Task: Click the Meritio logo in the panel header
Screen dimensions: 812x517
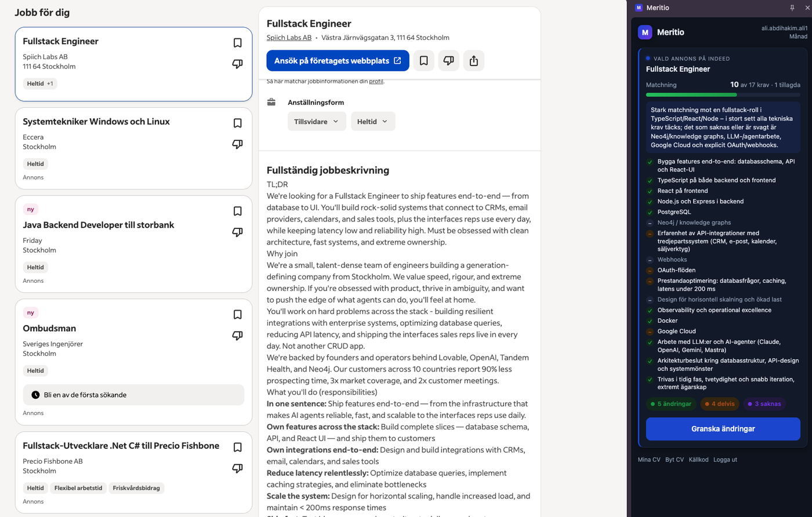Action: pos(645,32)
